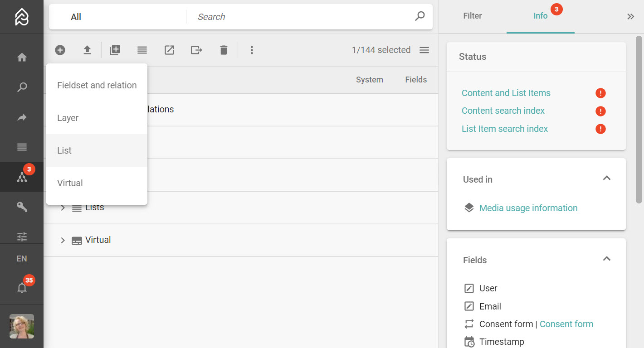Screen dimensions: 644x348
Task: Click the User field entry
Action: pos(488,288)
